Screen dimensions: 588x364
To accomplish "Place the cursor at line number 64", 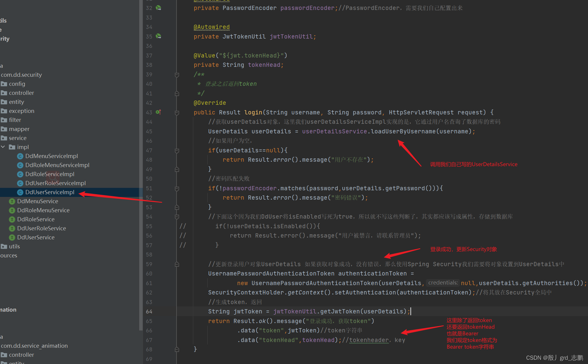I will (x=149, y=311).
